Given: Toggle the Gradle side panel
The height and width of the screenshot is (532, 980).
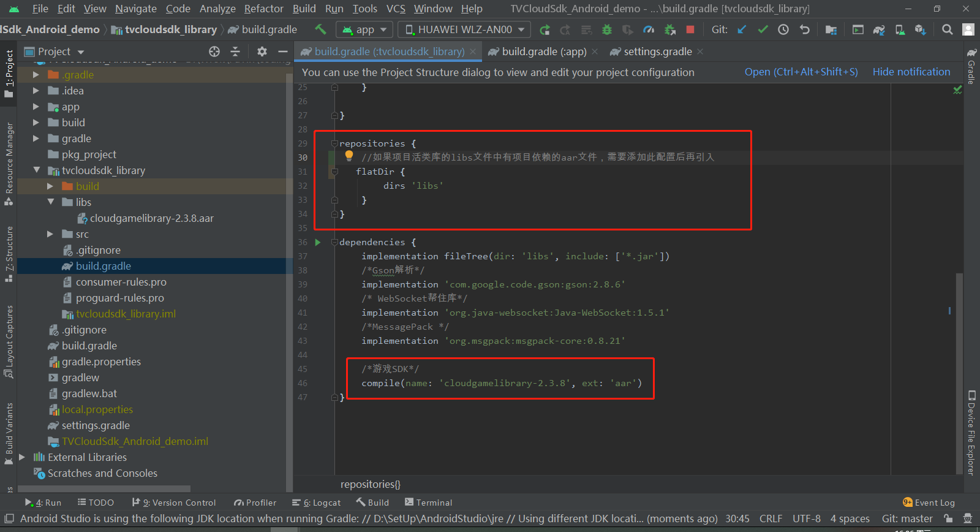Looking at the screenshot, I should click(971, 65).
